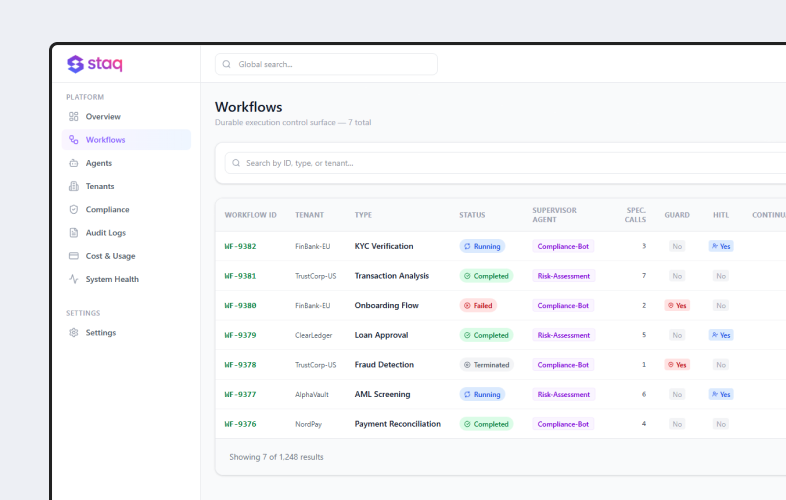Open Settings from the sidebar
Viewport: 786px width, 500px height.
coord(126,332)
